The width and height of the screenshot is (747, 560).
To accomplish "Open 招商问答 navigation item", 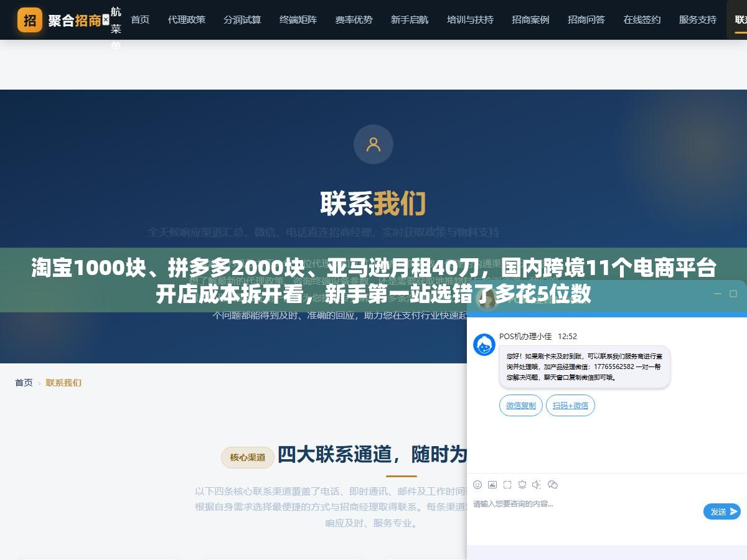I will coord(586,20).
